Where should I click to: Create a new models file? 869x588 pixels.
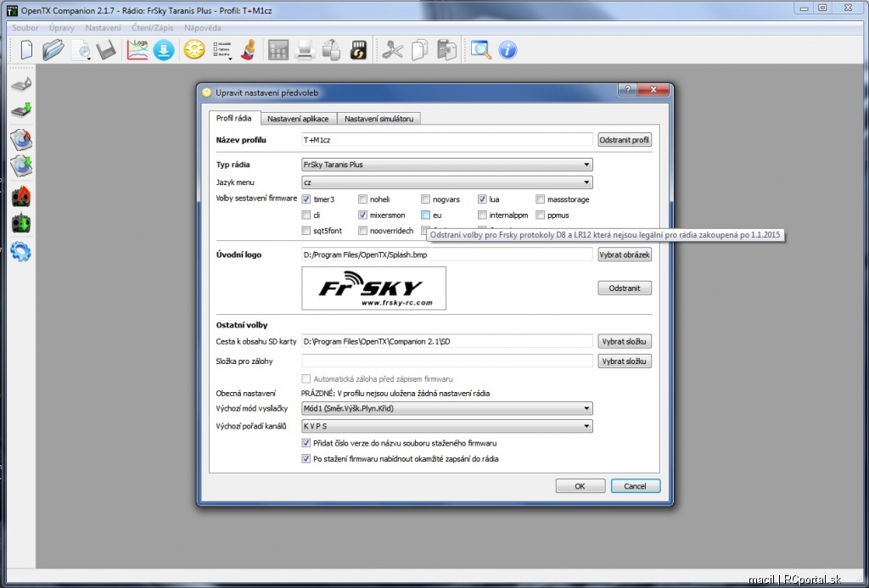pos(26,50)
